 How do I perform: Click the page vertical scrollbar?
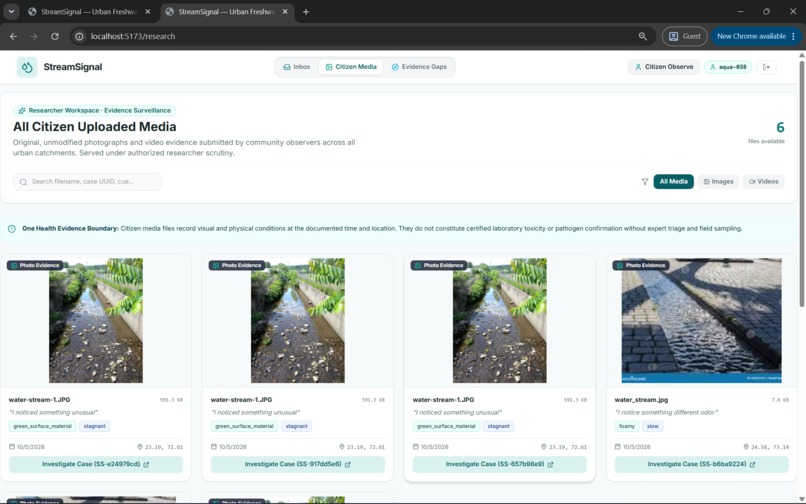point(802,185)
